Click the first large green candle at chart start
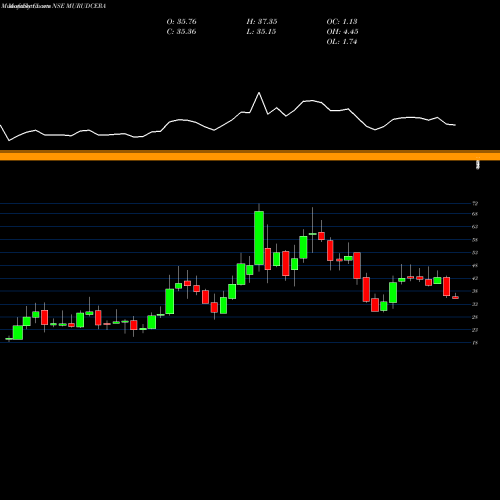 18,332
